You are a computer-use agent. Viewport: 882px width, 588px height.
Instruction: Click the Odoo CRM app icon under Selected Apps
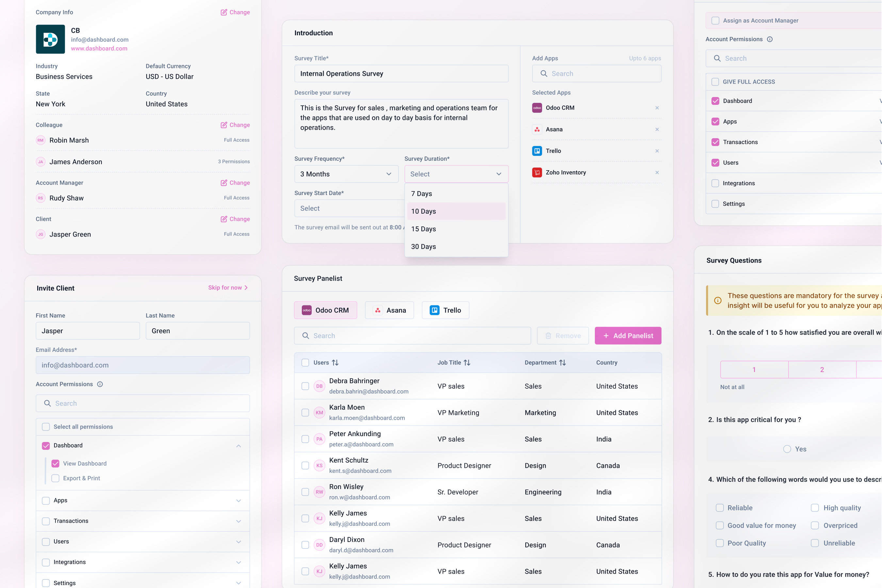(x=537, y=107)
